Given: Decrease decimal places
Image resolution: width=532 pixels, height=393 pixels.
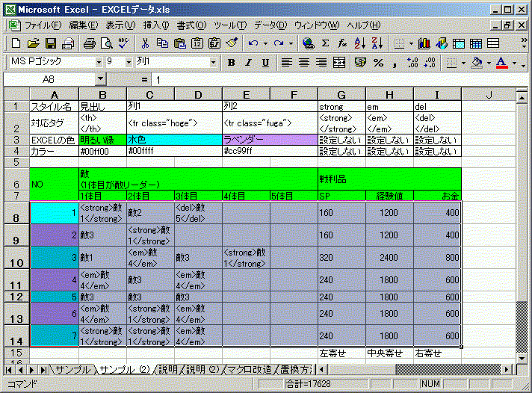Looking at the screenshot, I should 430,63.
